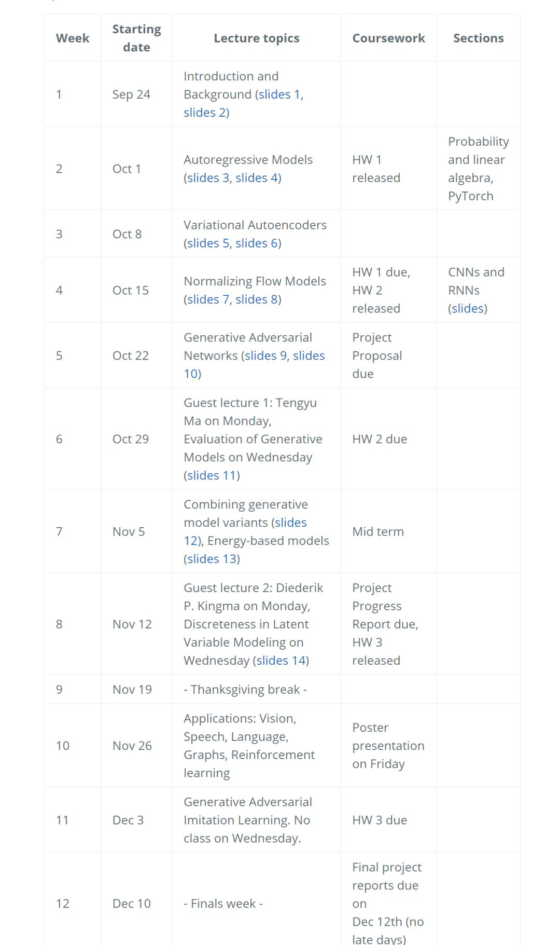Click the Thanksgiving break cell
This screenshot has height=945, width=560.
click(245, 690)
